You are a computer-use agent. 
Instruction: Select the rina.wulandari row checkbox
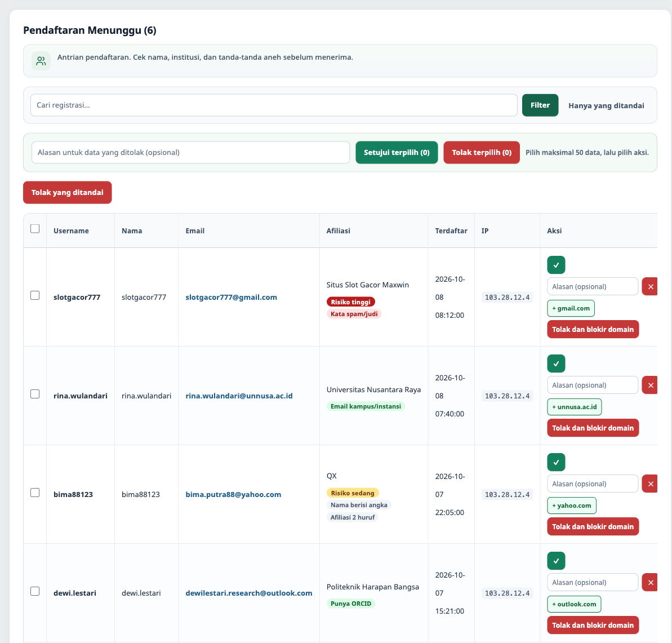tap(35, 394)
